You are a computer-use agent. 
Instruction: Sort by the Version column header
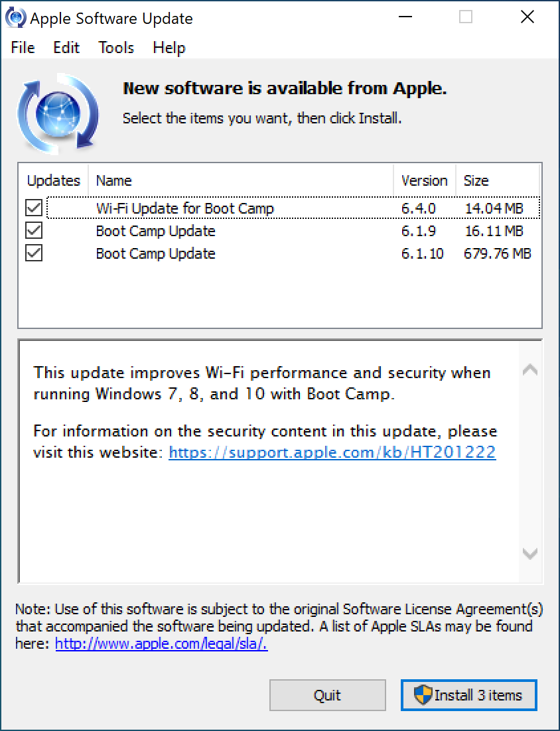[424, 180]
